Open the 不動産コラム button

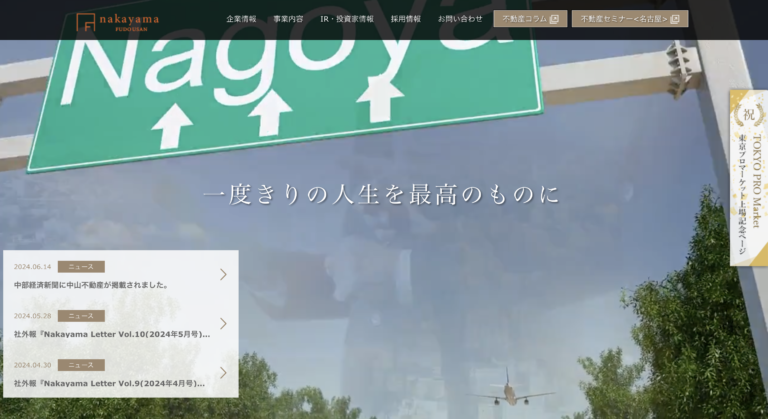pyautogui.click(x=530, y=19)
